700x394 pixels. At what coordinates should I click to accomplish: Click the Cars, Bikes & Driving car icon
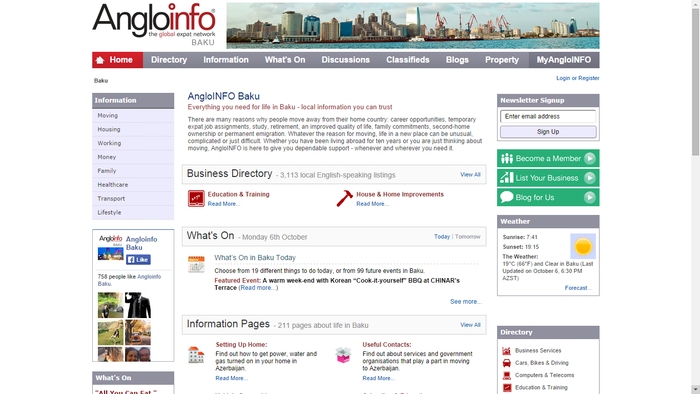pos(507,363)
